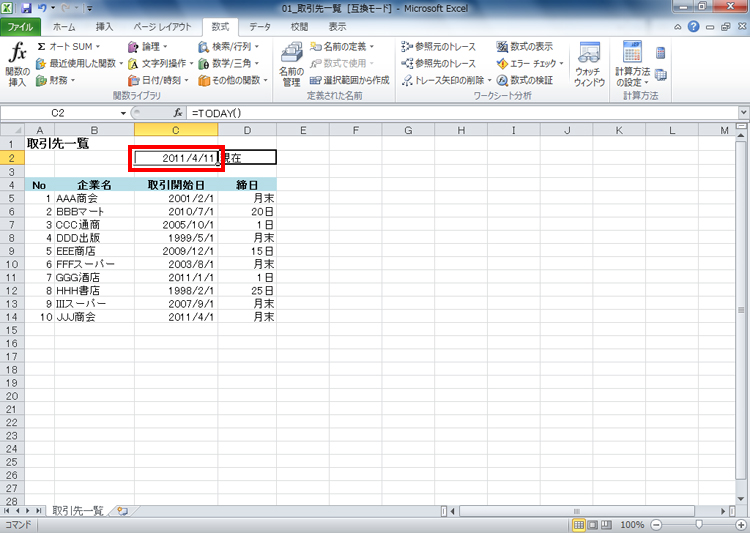Switch to the 校閲 tab
Viewport: 750px width, 533px height.
pyautogui.click(x=299, y=27)
